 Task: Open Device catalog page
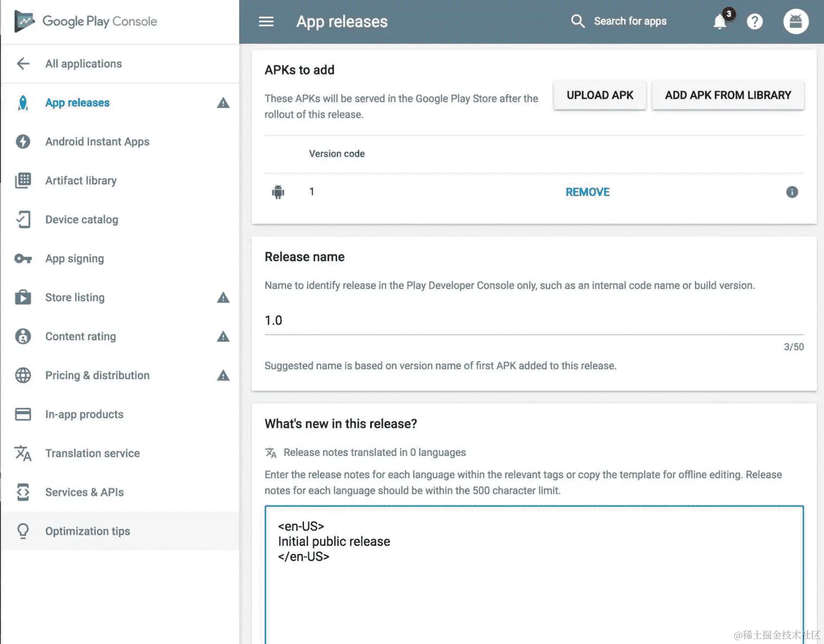81,219
